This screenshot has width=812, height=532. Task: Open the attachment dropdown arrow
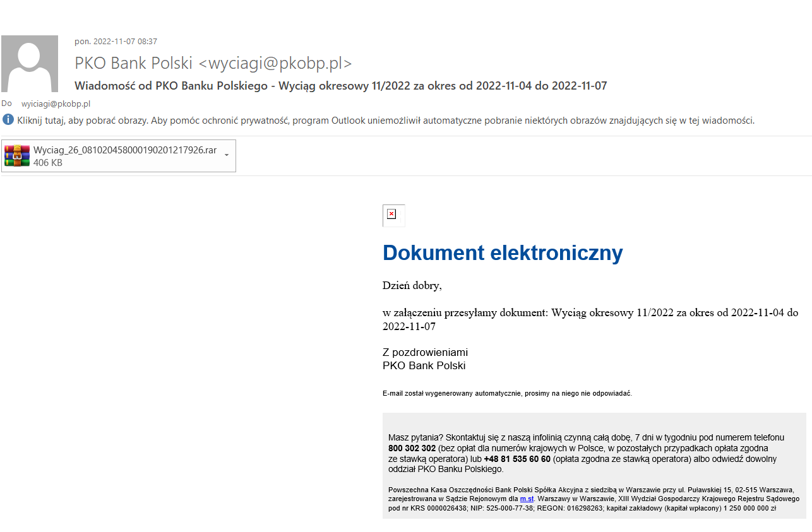pos(227,155)
